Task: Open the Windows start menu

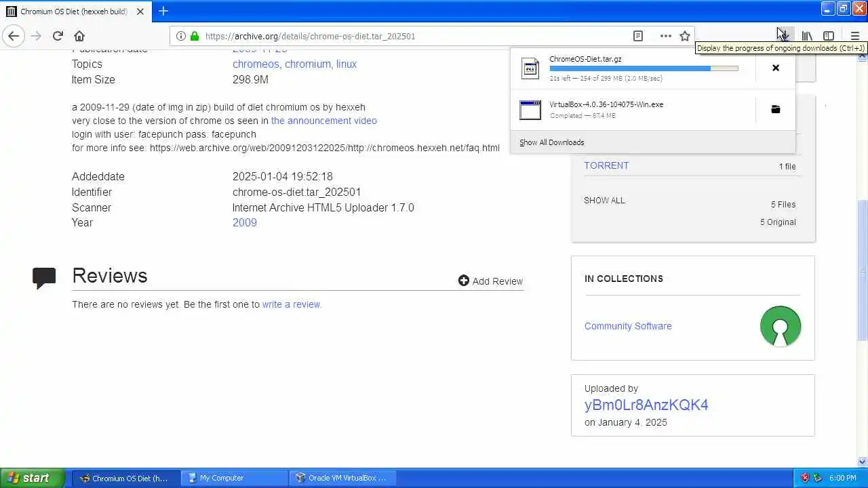Action: coord(32,478)
